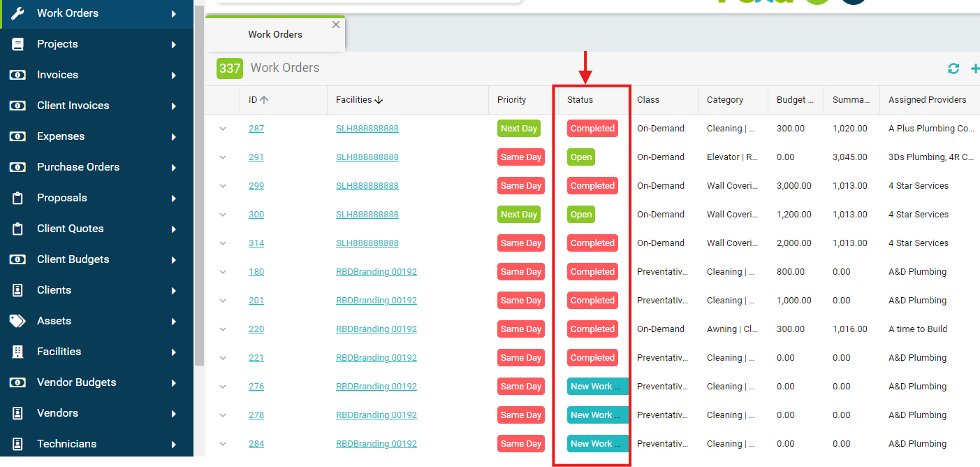Open work order ID 291 link
Screen dimensions: 980x467
256,157
